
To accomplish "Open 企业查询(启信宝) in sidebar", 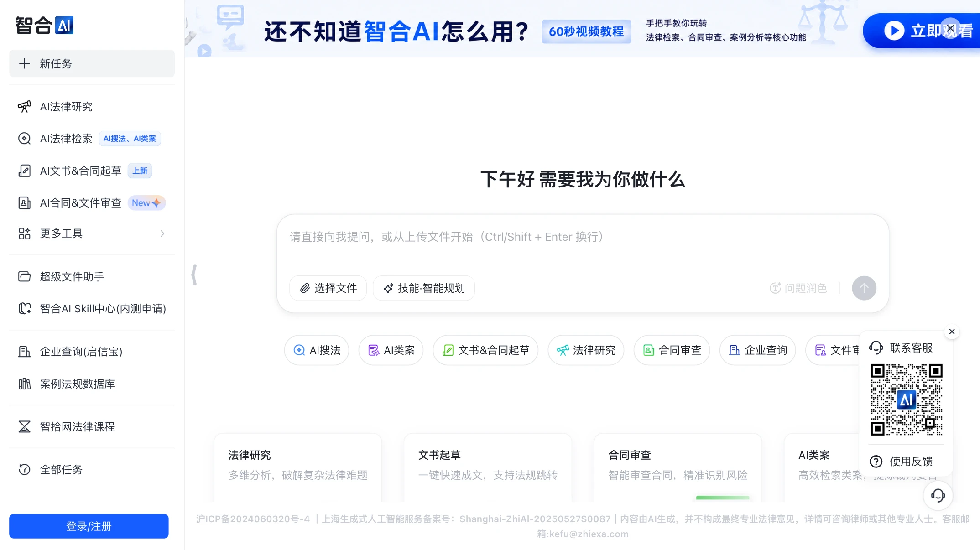I will tap(92, 352).
